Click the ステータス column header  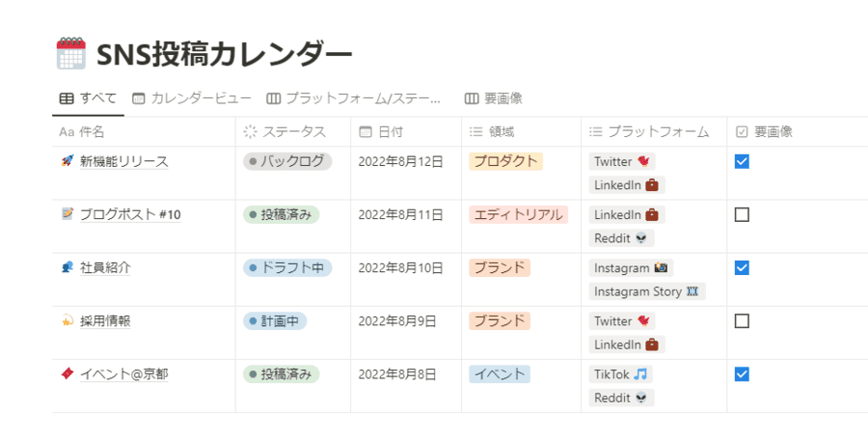coord(293,132)
